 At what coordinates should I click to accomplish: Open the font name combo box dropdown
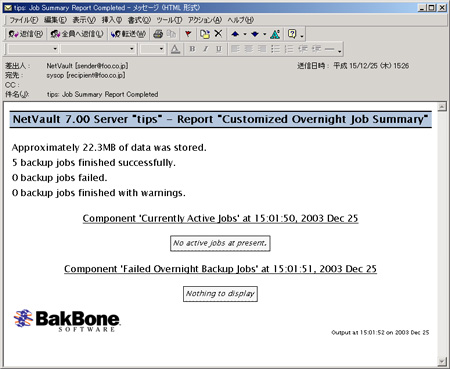point(132,49)
